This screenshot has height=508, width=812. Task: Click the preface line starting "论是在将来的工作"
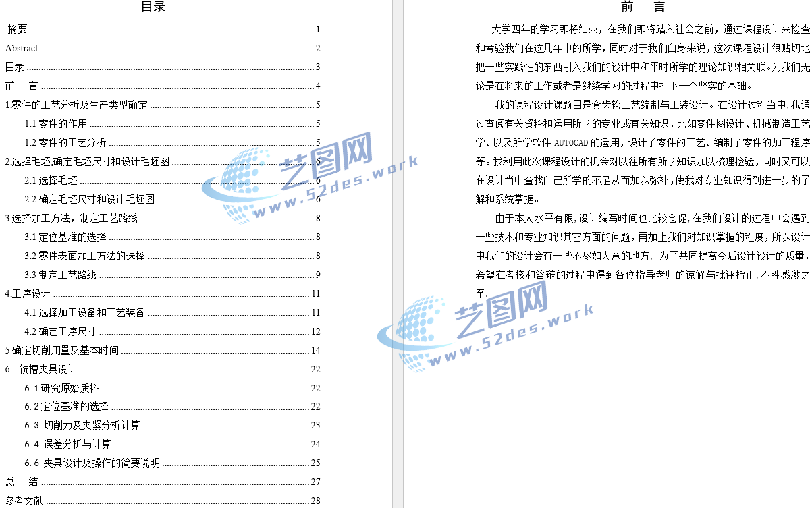tap(614, 86)
